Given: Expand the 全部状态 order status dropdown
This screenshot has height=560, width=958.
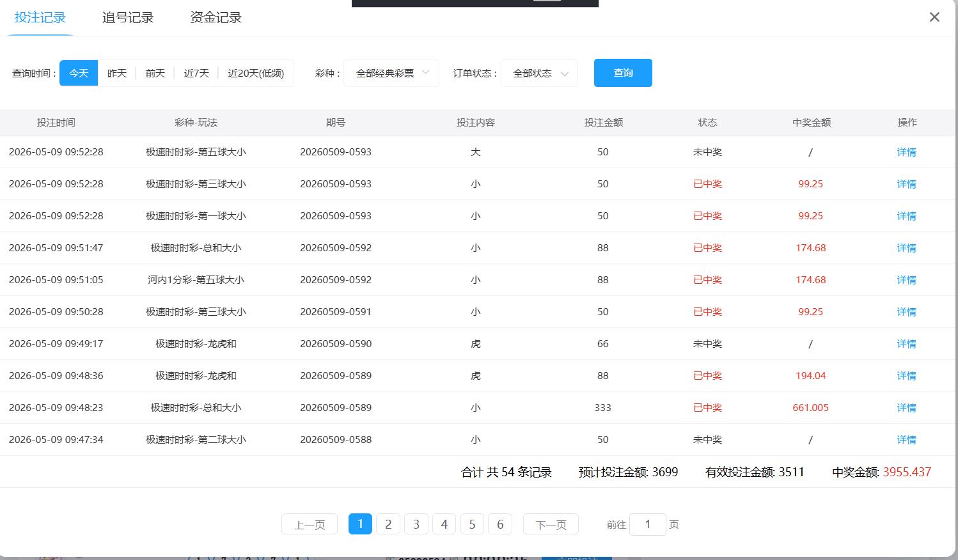Looking at the screenshot, I should coord(539,73).
